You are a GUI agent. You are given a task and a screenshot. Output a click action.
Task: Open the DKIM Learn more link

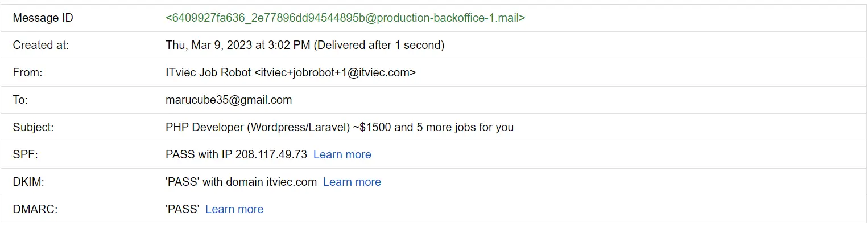(x=352, y=182)
